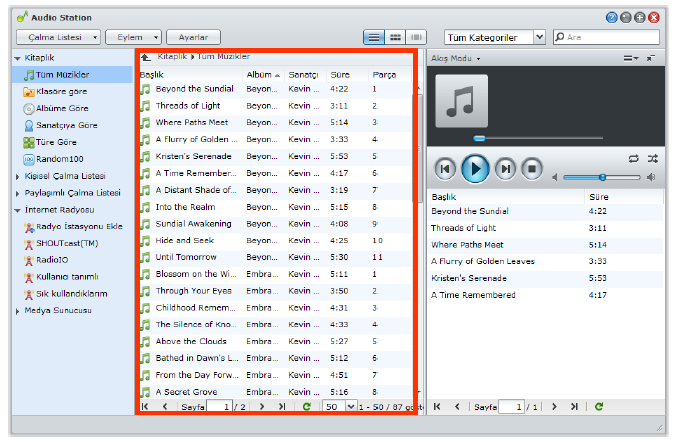Viewport: 676px width, 442px height.
Task: Open the Çalma Listesi dropdown
Action: 59,37
